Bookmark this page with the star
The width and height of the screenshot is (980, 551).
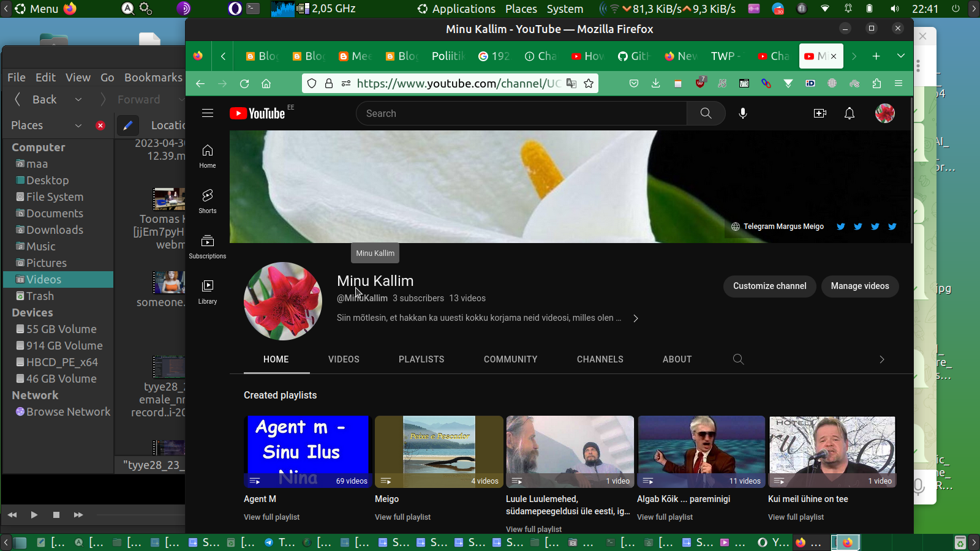coord(589,83)
